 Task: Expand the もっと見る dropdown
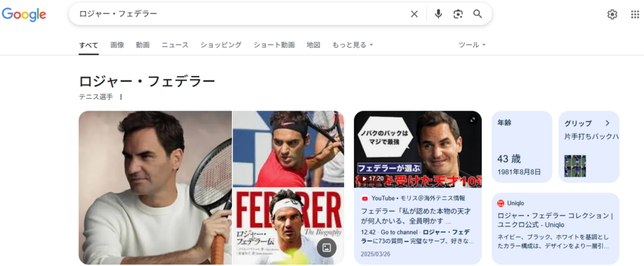[x=352, y=45]
